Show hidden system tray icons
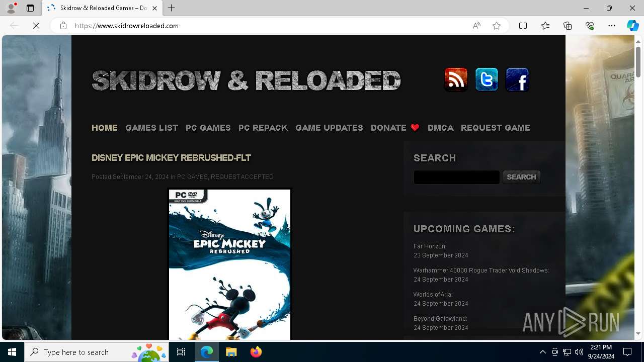 tap(542, 352)
